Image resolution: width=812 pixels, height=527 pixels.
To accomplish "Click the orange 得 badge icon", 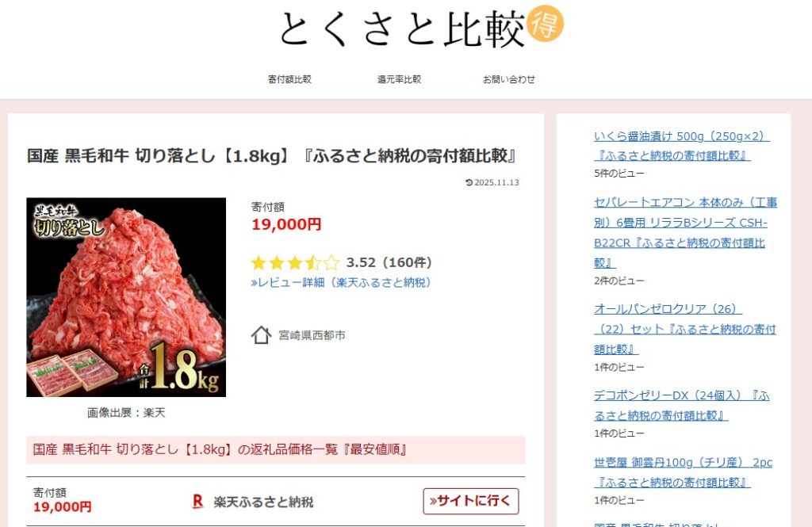I will point(546,23).
